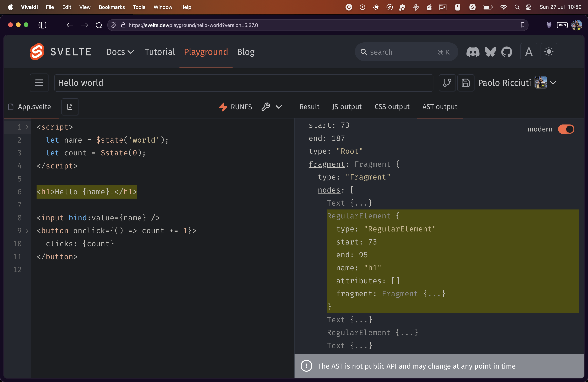Viewport: 588px width, 382px height.
Task: Open the Bookmarks menu in the menu bar
Action: [112, 7]
